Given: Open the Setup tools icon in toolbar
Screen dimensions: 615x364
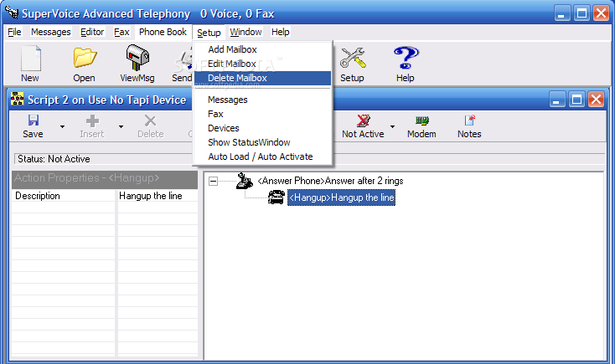Looking at the screenshot, I should click(353, 58).
